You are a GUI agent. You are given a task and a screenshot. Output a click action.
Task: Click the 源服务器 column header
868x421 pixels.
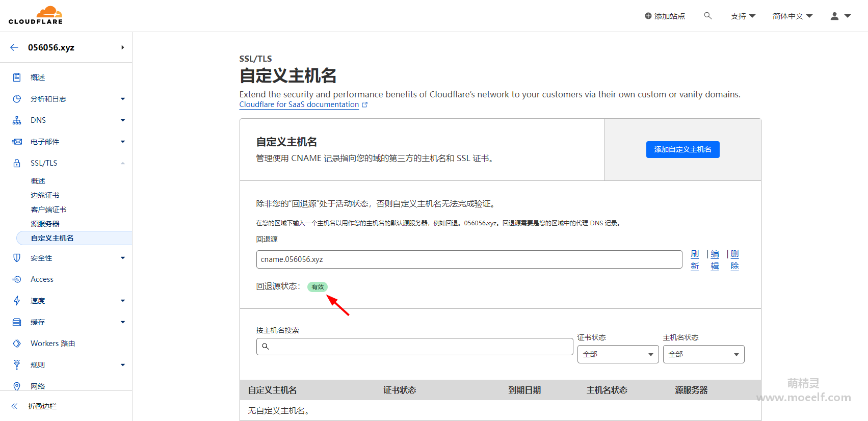(691, 390)
